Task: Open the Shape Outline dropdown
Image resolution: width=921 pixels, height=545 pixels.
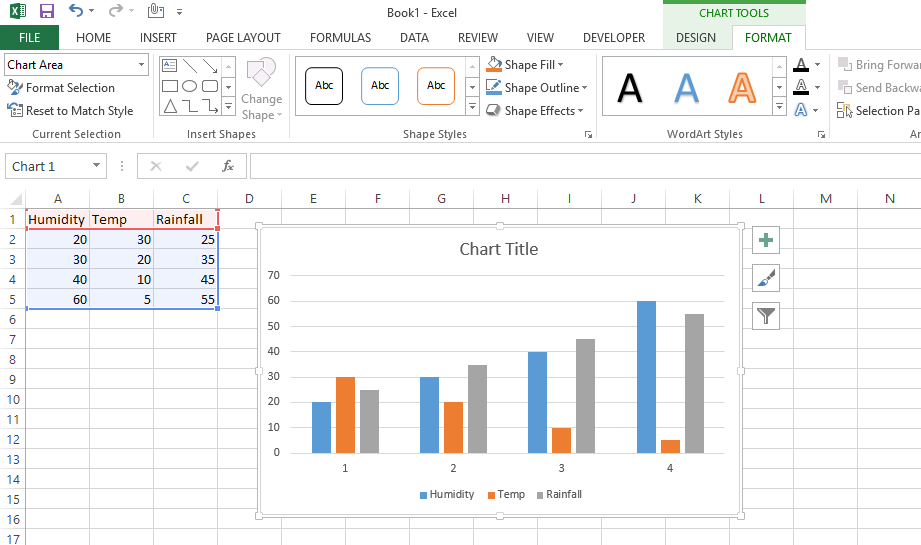Action: [x=537, y=88]
